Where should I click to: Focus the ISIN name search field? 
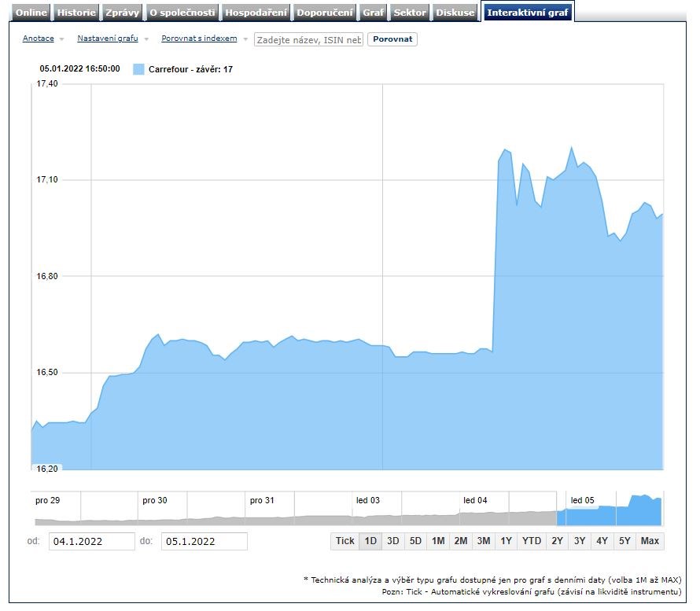308,39
